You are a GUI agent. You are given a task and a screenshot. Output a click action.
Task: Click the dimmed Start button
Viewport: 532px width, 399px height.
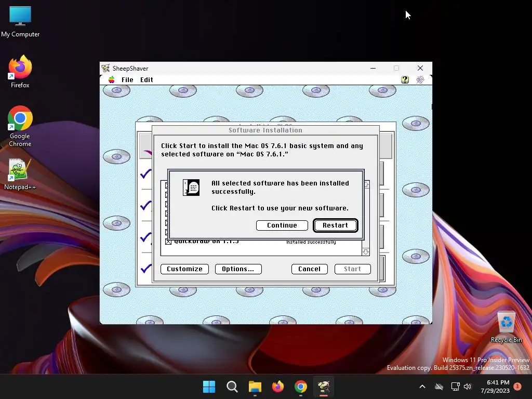(353, 269)
